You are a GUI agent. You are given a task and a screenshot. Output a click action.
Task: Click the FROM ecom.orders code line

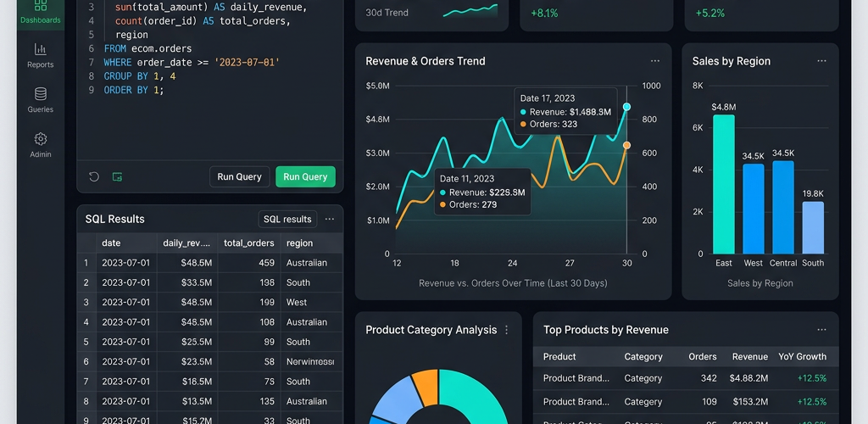click(147, 48)
